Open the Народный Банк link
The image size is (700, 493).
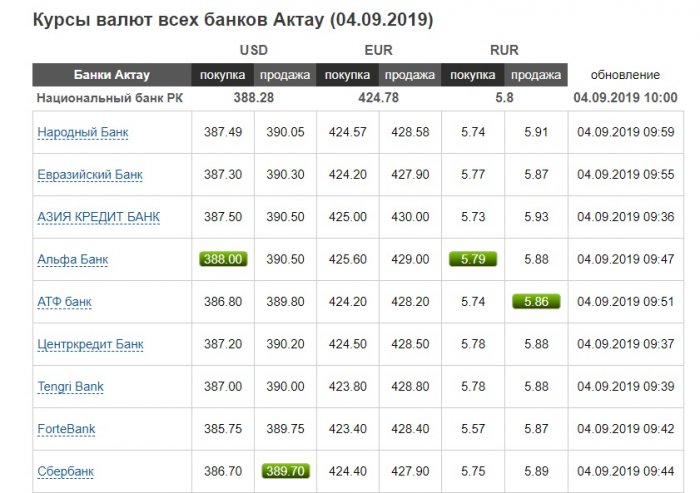pos(83,132)
